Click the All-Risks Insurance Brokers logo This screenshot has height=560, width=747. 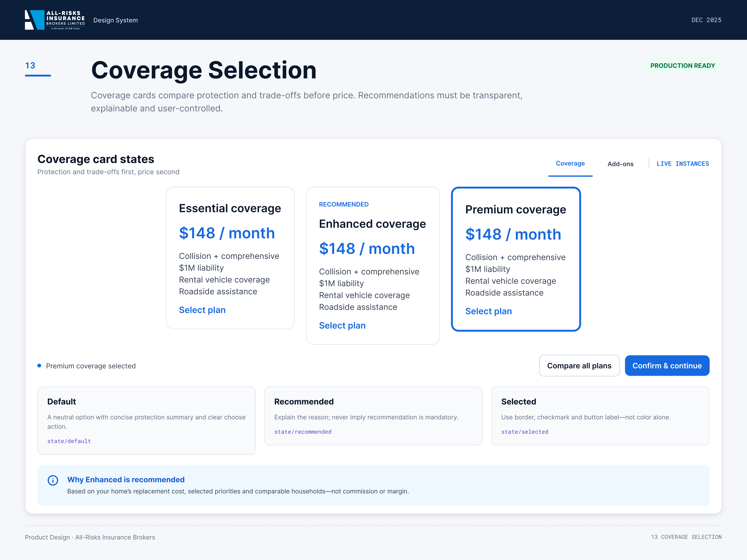tap(55, 20)
